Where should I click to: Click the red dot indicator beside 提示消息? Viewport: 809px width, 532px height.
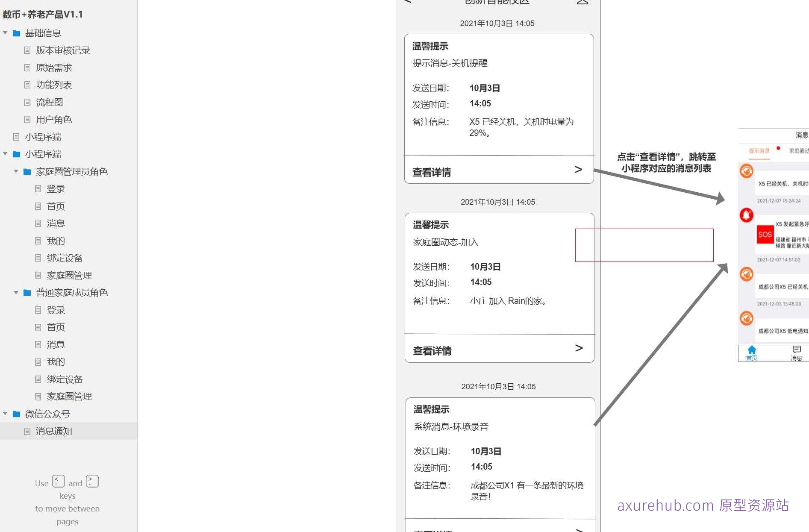pyautogui.click(x=778, y=148)
